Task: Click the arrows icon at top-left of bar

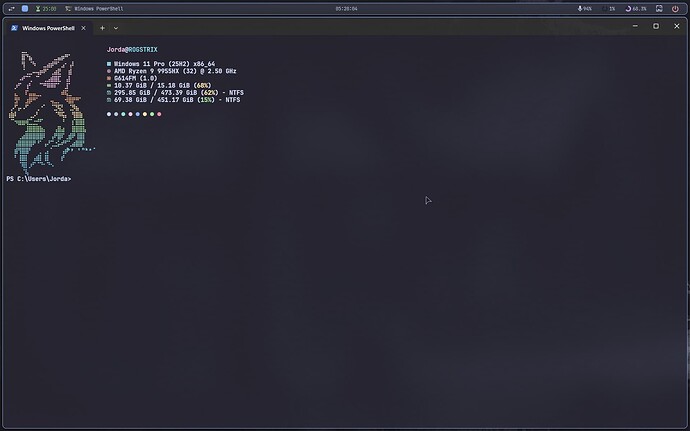Action: [x=9, y=8]
